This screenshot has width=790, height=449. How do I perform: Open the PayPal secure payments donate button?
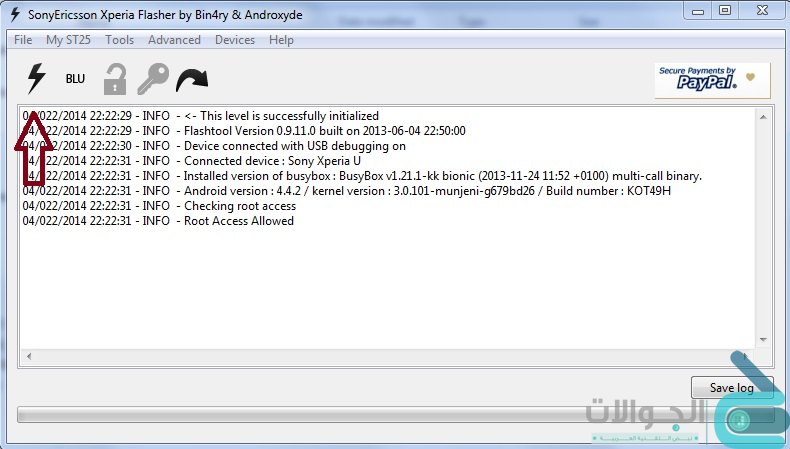712,80
